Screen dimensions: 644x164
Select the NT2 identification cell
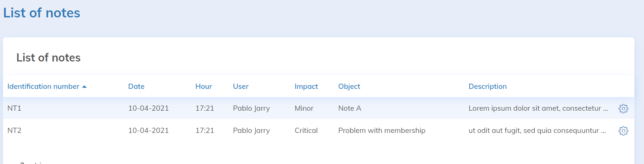pyautogui.click(x=14, y=130)
